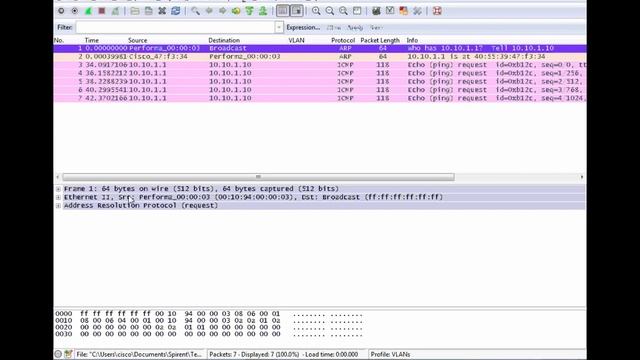Viewport: 640px width, 360px height.
Task: Click the Apply filter button
Action: (x=355, y=27)
